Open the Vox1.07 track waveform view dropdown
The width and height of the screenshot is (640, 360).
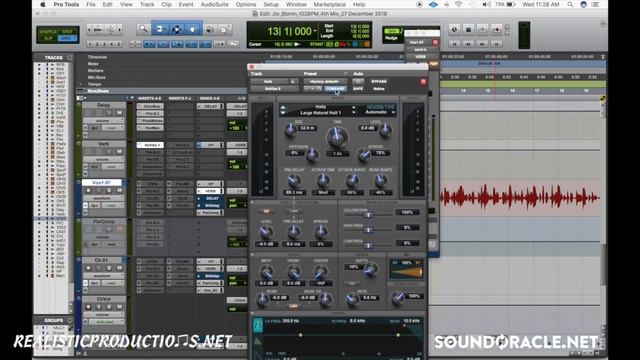pyautogui.click(x=103, y=198)
